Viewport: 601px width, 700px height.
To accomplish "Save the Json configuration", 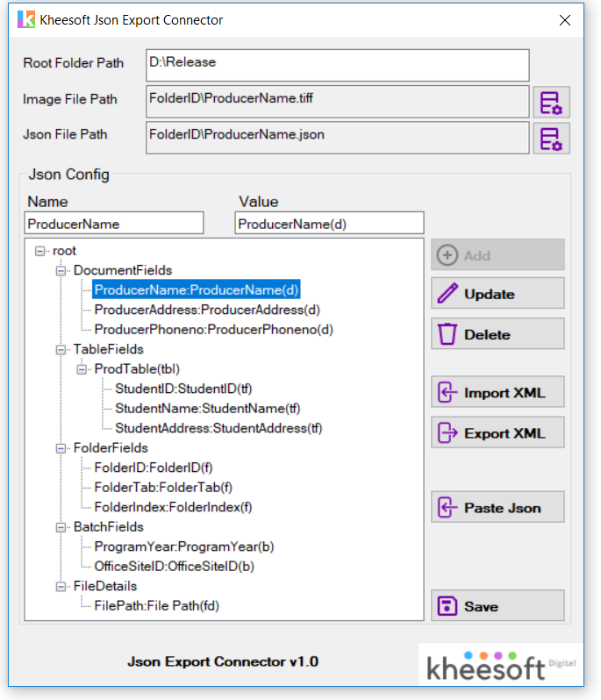I will [497, 606].
